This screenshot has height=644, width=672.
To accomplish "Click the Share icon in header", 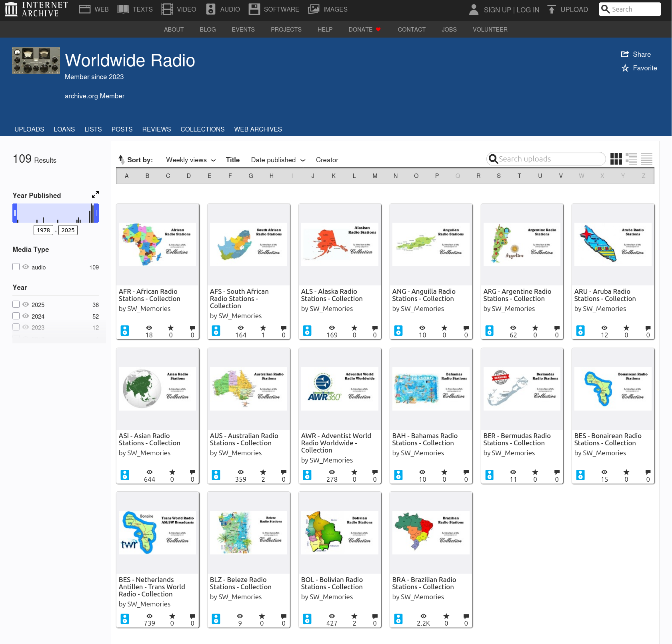I will point(625,54).
